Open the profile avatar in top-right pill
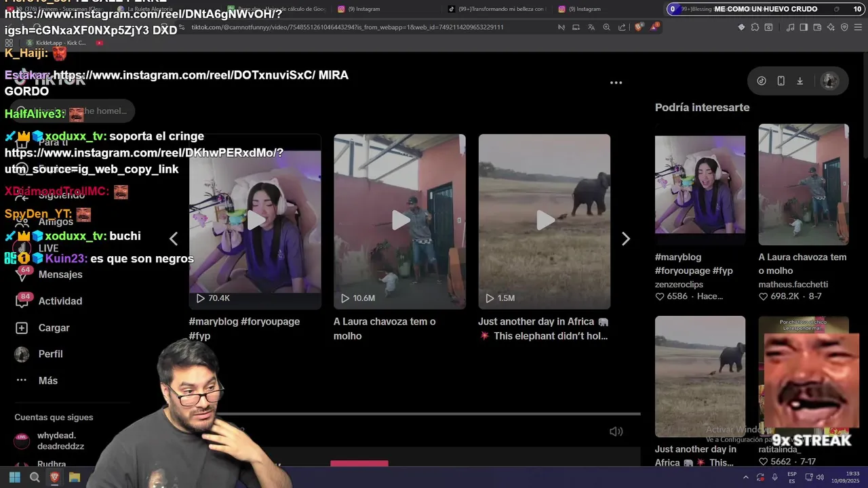 coord(829,81)
